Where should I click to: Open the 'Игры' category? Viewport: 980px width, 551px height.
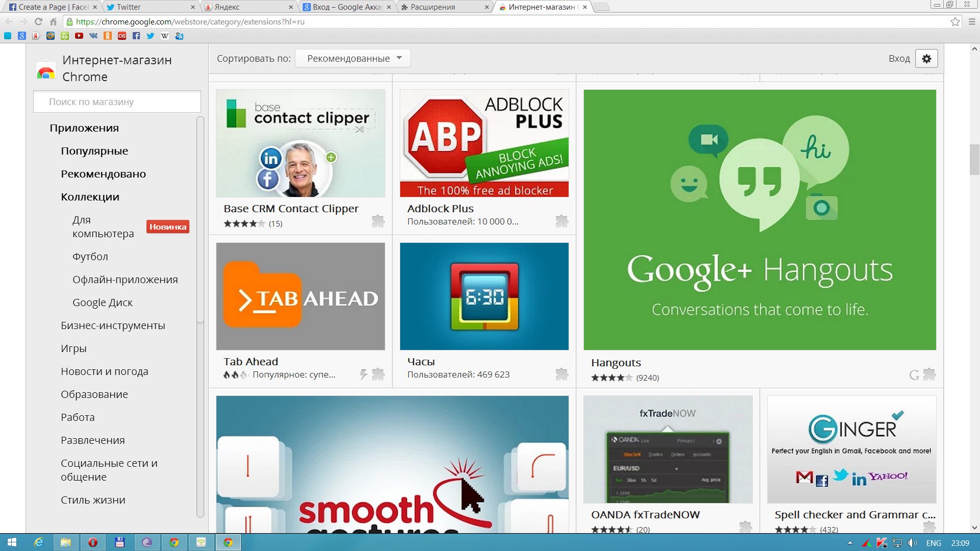tap(73, 348)
